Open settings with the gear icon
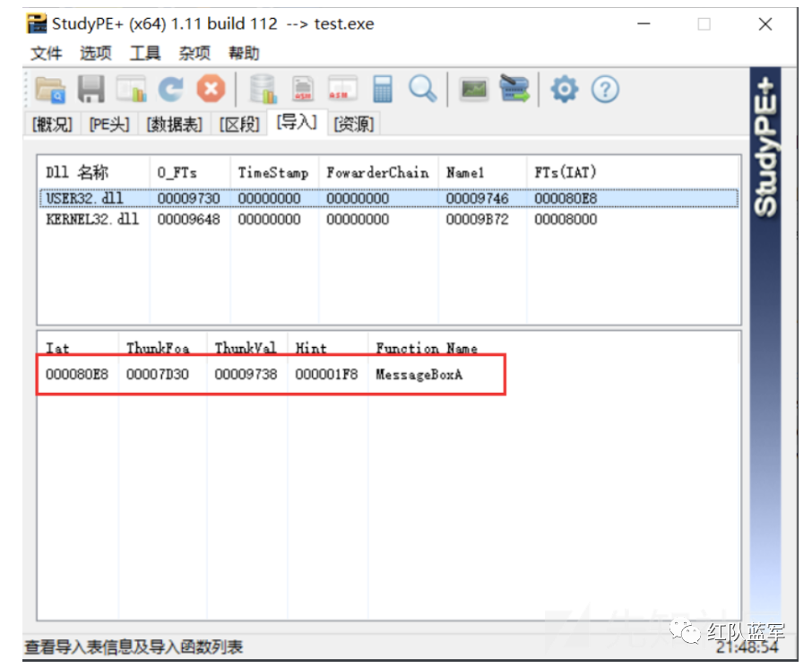This screenshot has width=812, height=668. (x=565, y=89)
